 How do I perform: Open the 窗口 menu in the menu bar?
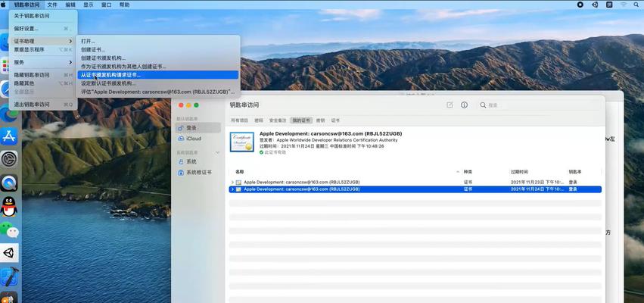coord(107,5)
